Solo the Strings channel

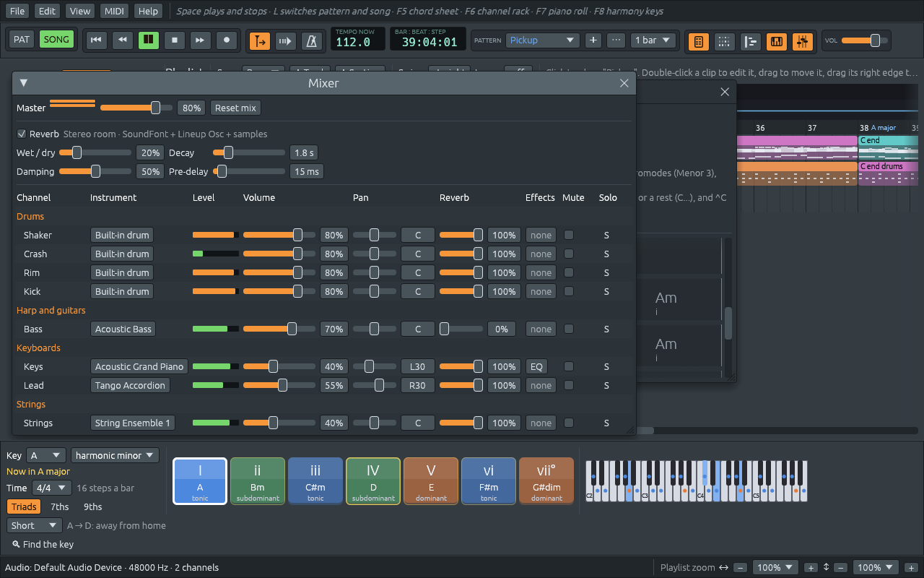[x=606, y=423]
